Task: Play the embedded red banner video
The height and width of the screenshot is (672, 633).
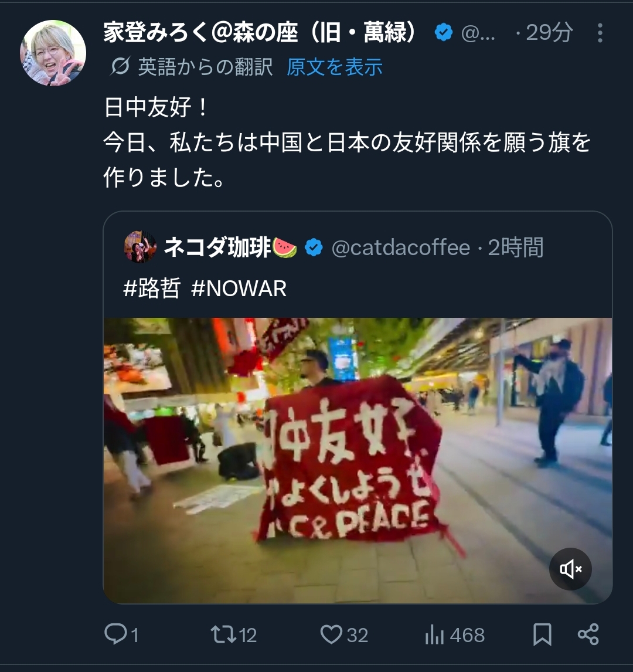Action: click(358, 461)
